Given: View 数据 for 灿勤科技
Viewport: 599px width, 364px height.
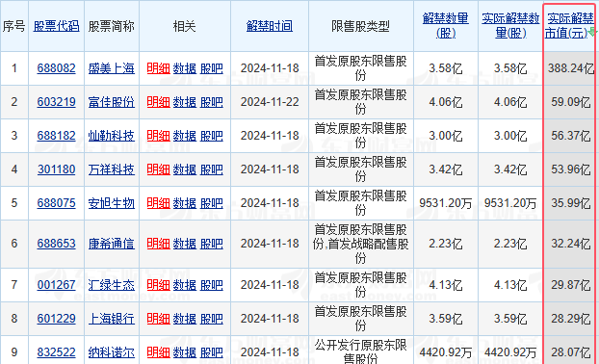Looking at the screenshot, I should pos(185,136).
